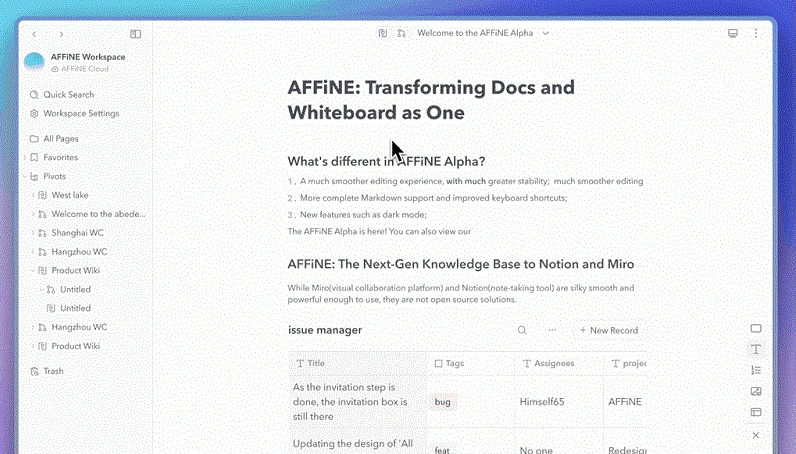Screen dimensions: 796x454
Task: Add a New Record to issue manager
Action: 607,330
